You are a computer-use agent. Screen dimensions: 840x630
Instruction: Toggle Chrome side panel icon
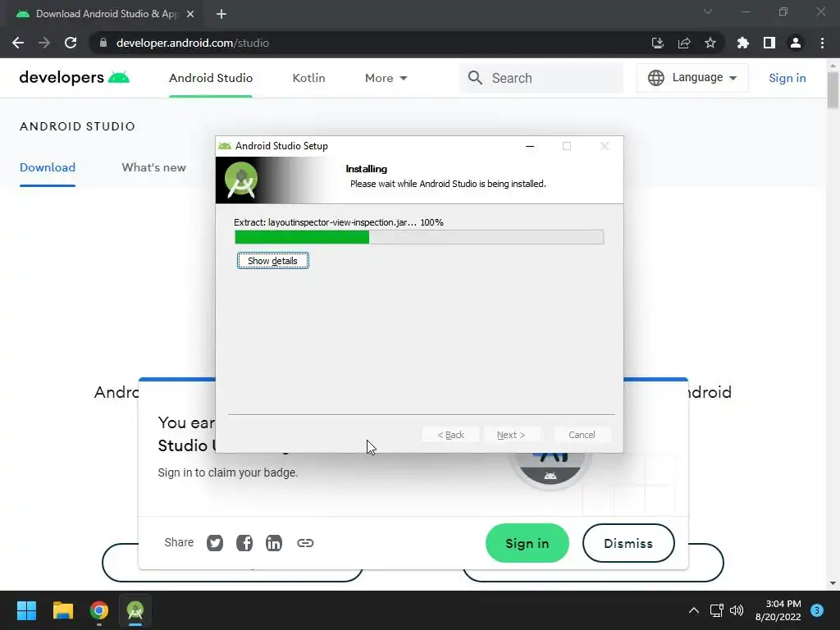(769, 43)
